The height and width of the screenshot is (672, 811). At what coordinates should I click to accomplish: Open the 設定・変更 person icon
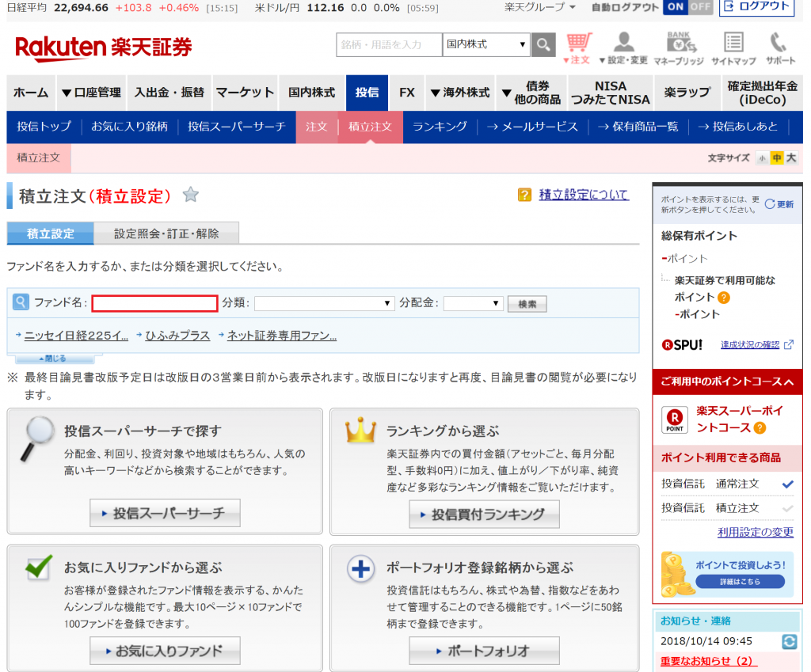(x=624, y=48)
